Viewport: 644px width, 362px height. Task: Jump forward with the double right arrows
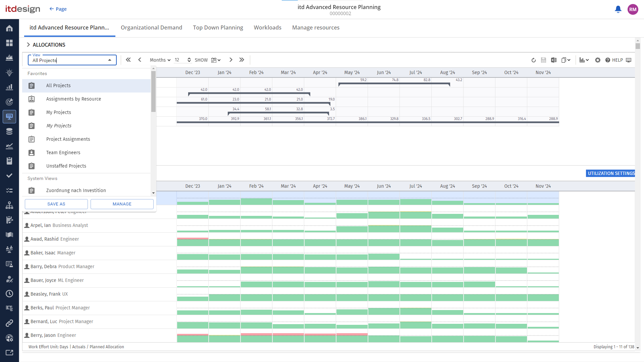pos(242,60)
